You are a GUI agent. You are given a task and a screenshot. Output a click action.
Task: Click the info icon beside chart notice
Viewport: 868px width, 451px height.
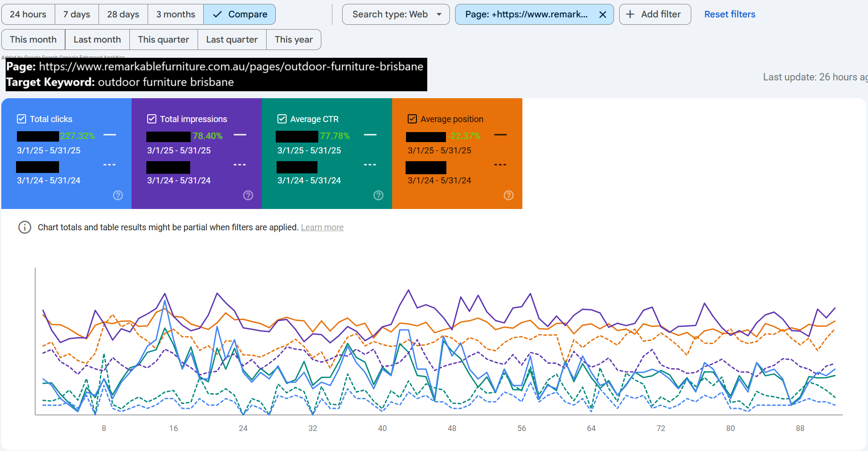[25, 227]
